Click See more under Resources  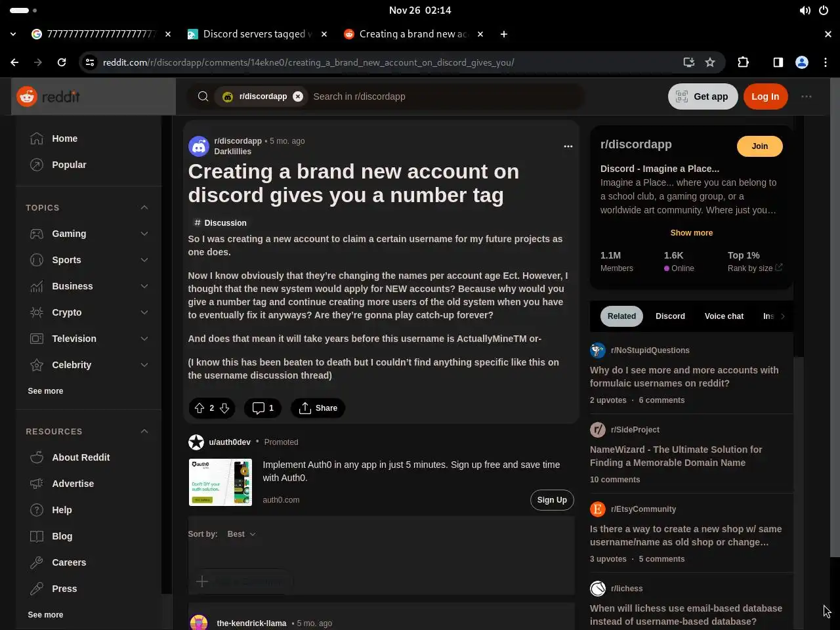coord(45,615)
